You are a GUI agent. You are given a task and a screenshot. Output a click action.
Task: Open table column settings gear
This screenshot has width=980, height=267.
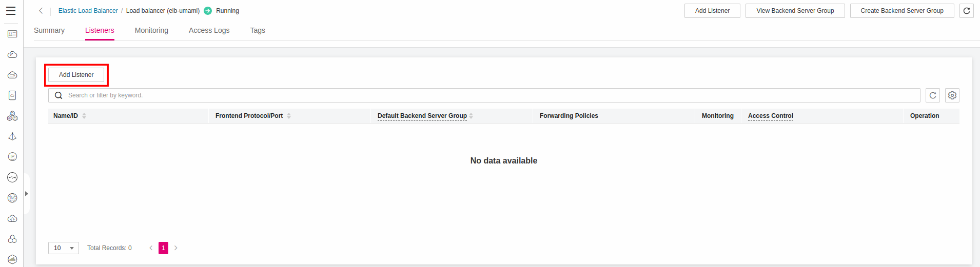click(x=952, y=95)
